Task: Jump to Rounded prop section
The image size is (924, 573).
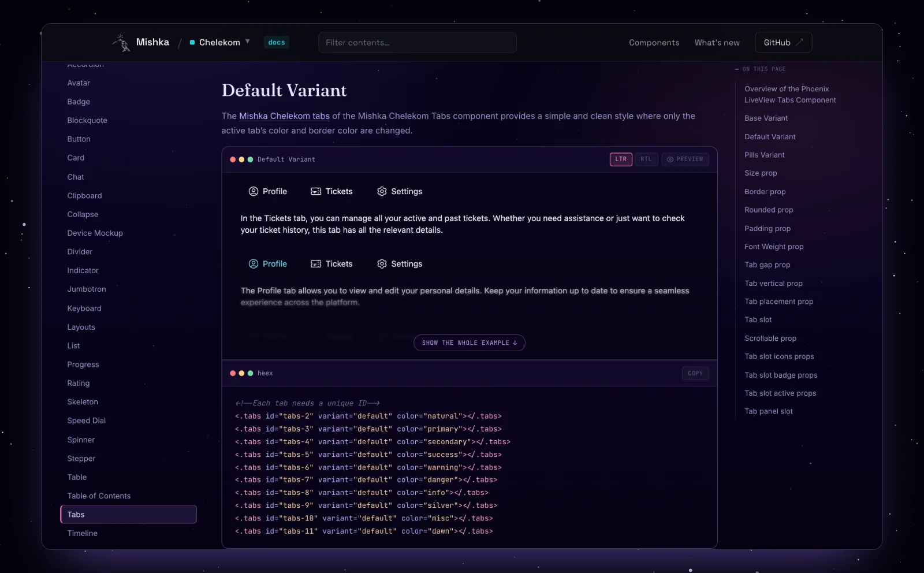Action: click(x=769, y=210)
